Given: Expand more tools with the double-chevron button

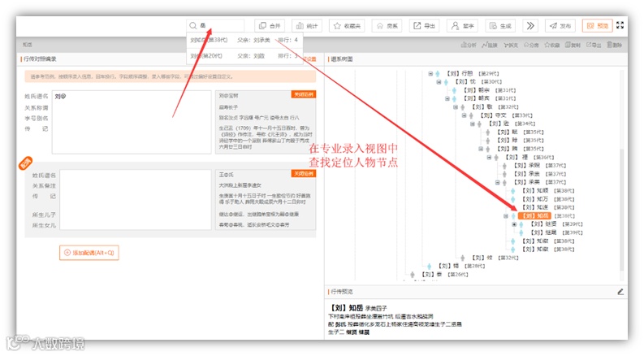Looking at the screenshot, I should [x=530, y=25].
